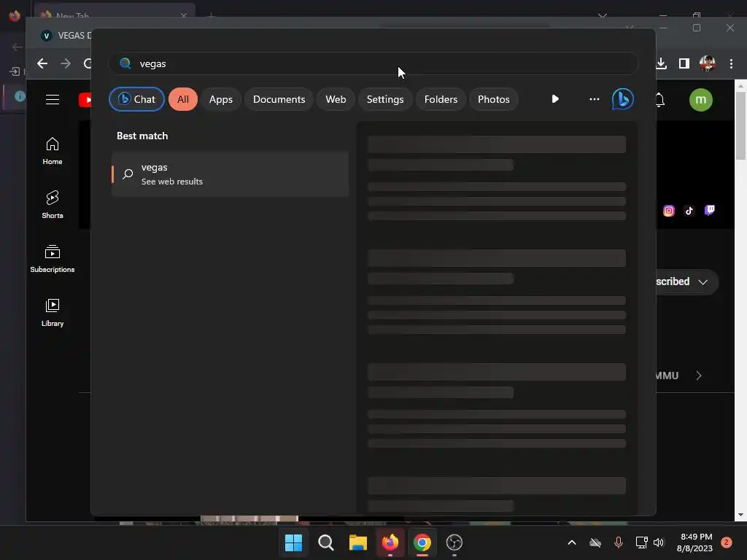The image size is (747, 560).
Task: Show hidden system tray icons
Action: [572, 542]
